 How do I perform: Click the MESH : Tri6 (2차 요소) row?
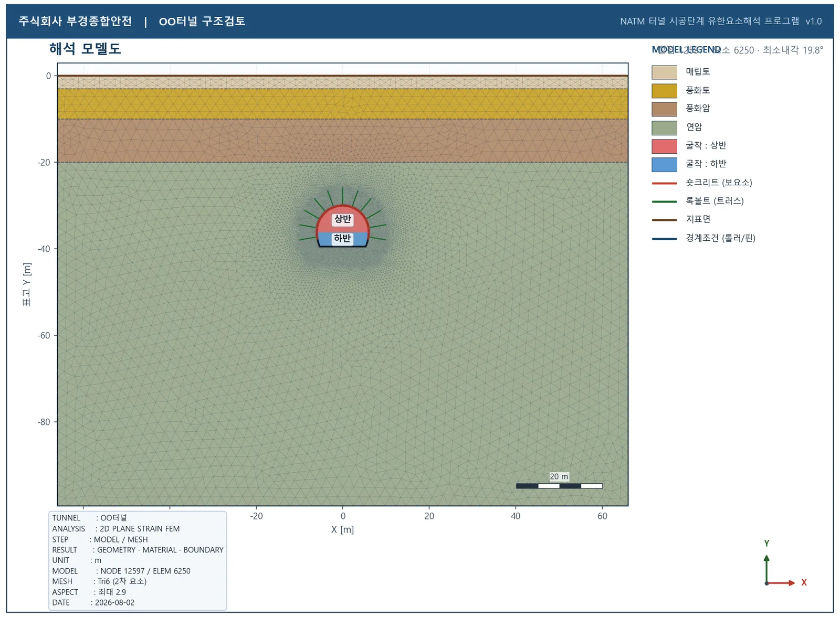(x=99, y=581)
